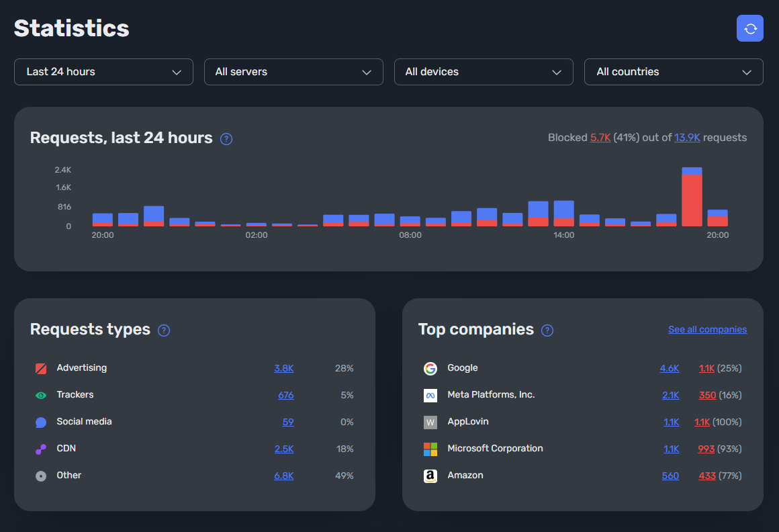Expand the All countries dropdown
Screen dimensions: 779x532
click(674, 72)
